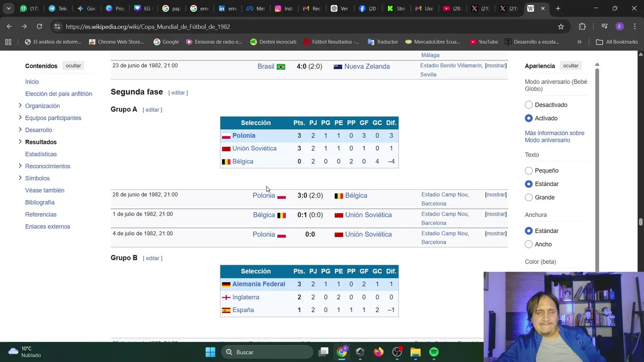Select the Ancho width option

529,244
